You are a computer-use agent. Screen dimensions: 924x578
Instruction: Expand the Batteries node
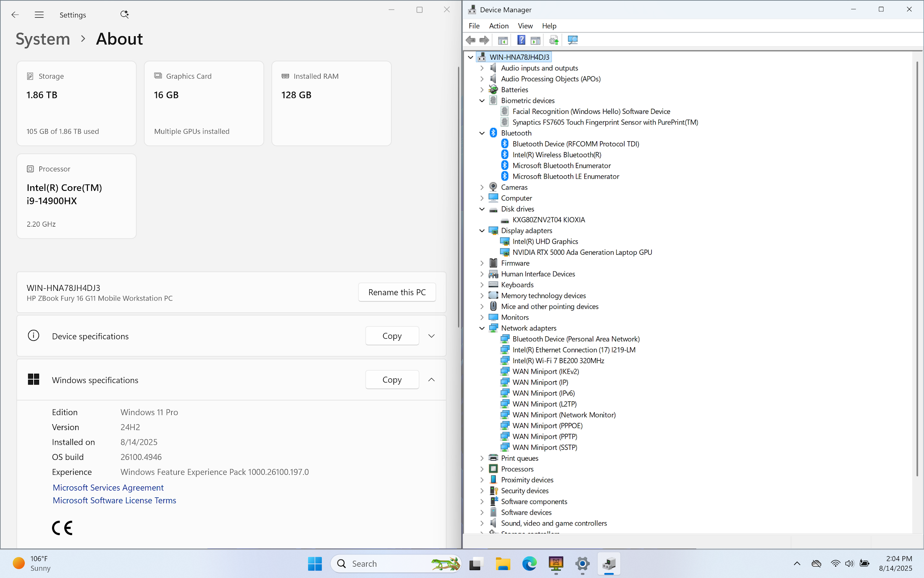(x=482, y=90)
